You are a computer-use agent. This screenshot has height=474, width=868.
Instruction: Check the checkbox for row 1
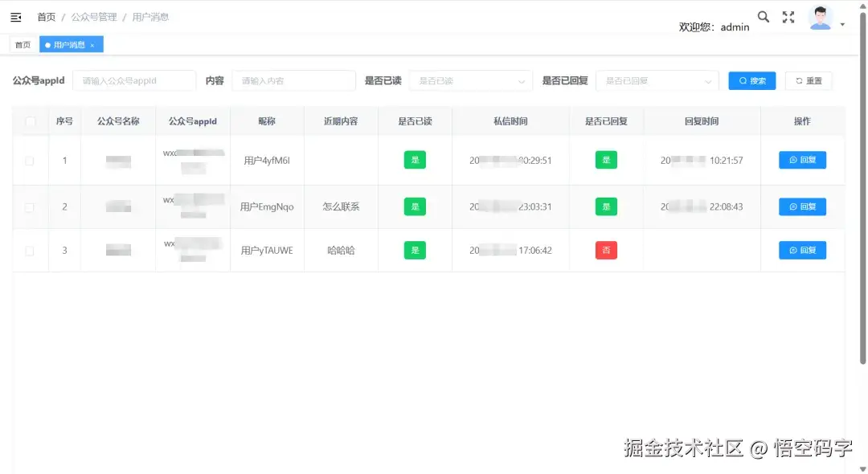tap(31, 160)
